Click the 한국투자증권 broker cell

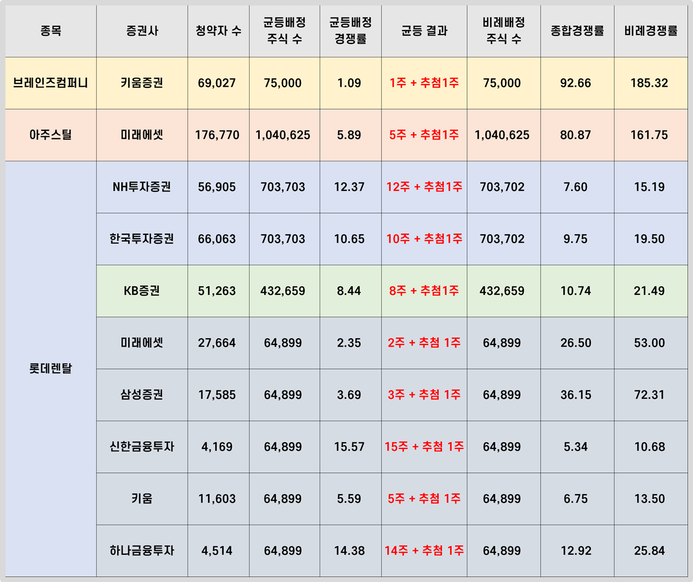pos(142,239)
